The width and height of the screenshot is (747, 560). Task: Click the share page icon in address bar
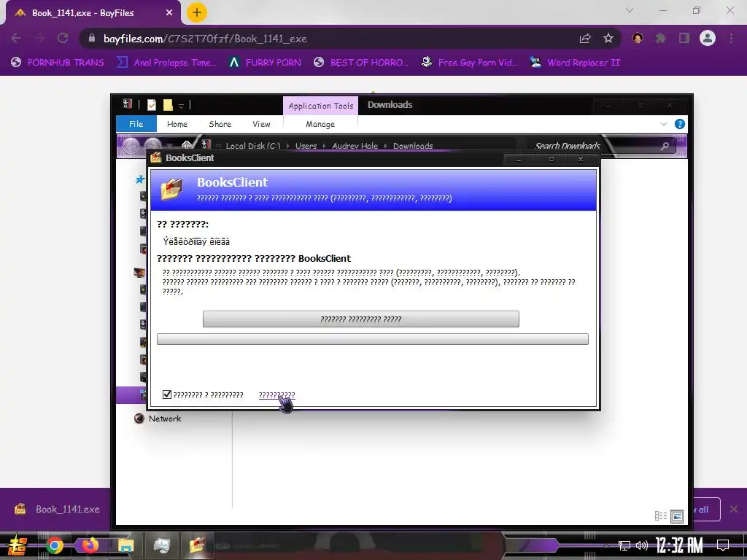(585, 39)
